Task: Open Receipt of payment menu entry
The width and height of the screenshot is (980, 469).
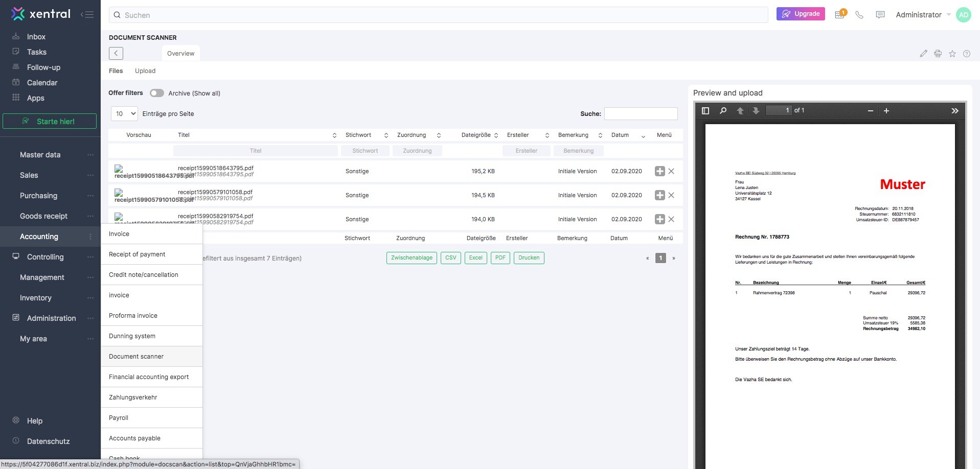Action: [x=152, y=254]
